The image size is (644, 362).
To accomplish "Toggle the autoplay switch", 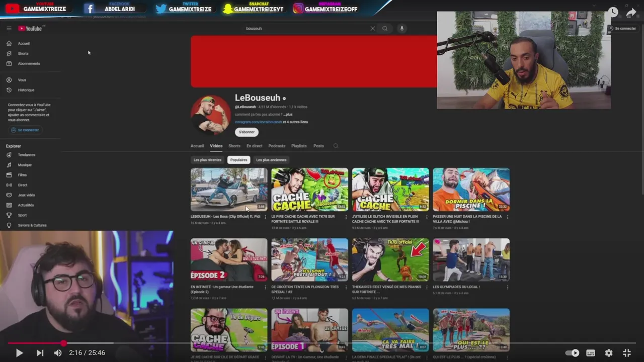I will (573, 353).
